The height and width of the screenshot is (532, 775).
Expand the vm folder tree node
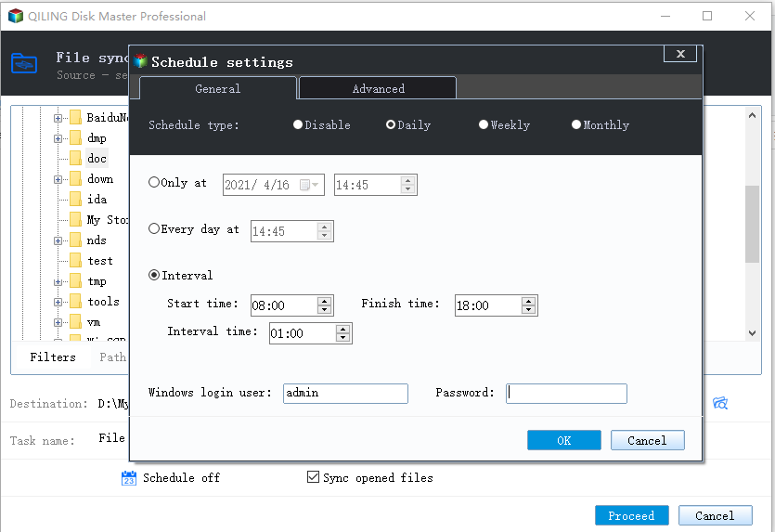[x=58, y=322]
